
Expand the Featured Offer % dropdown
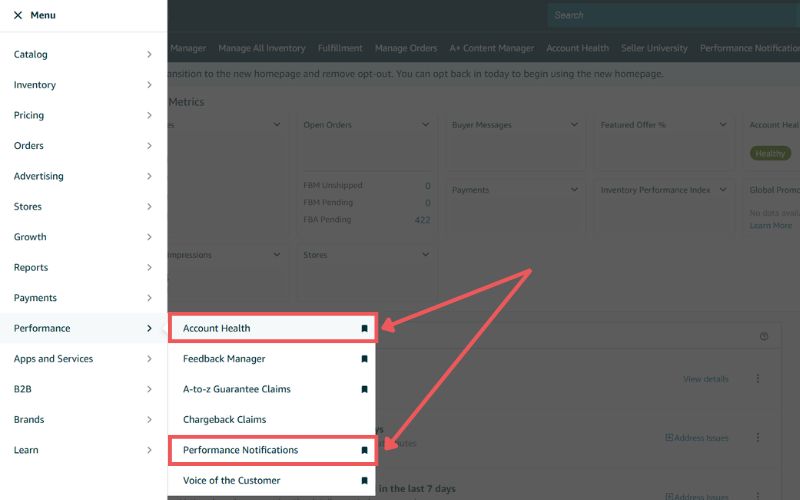[723, 124]
